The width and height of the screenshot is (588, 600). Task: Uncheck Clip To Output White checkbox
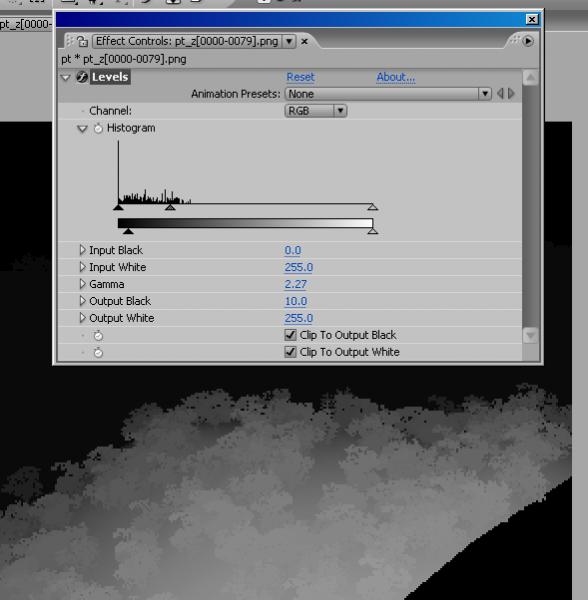[x=290, y=352]
